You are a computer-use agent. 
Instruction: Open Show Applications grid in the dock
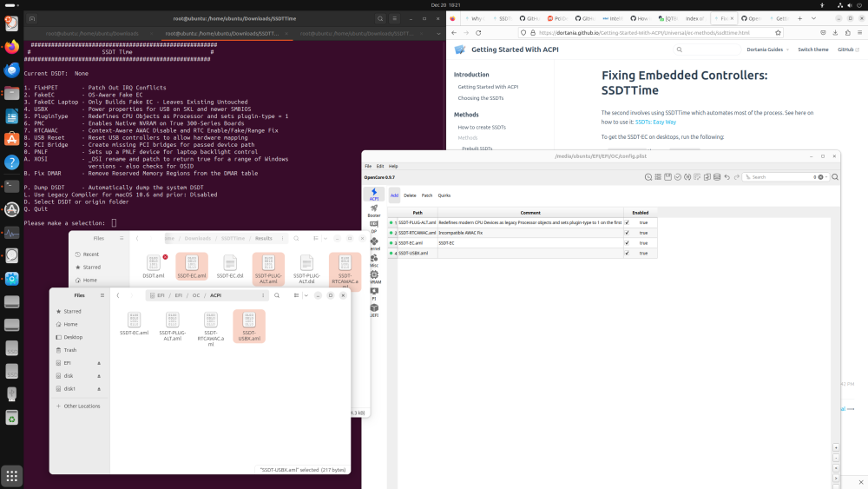(11, 476)
